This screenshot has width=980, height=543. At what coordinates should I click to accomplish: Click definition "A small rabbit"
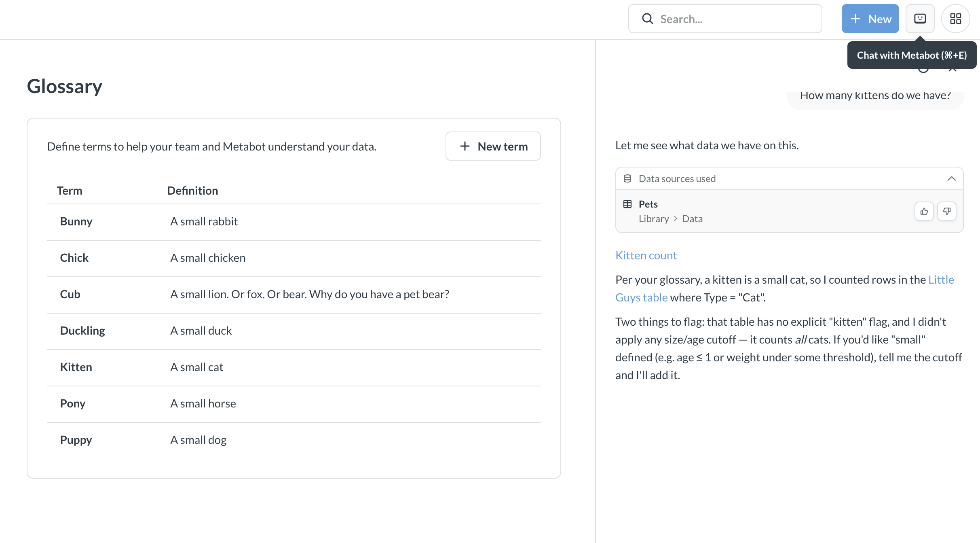(204, 221)
